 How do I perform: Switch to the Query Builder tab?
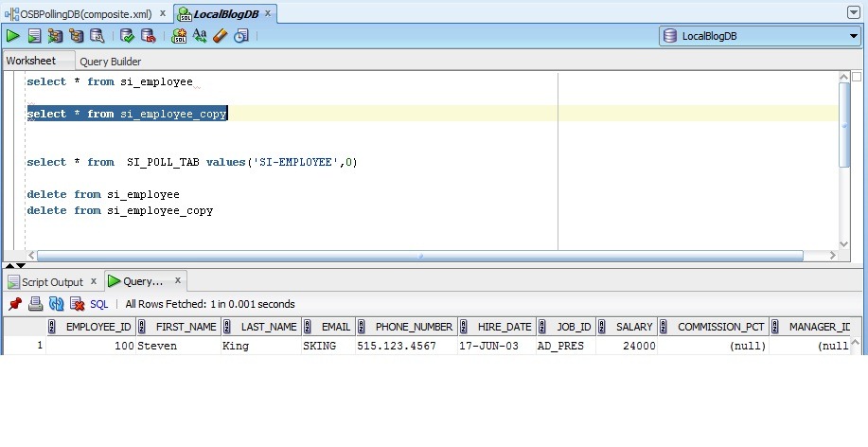click(110, 62)
